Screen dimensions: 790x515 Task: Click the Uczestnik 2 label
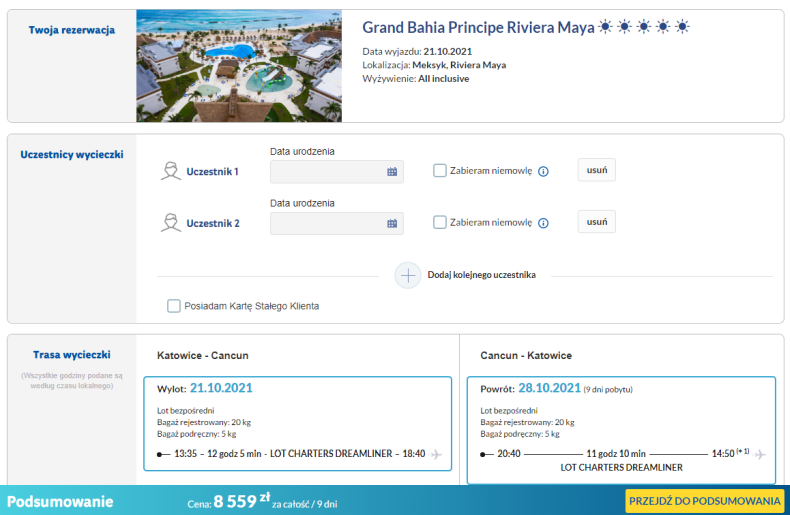pos(213,223)
